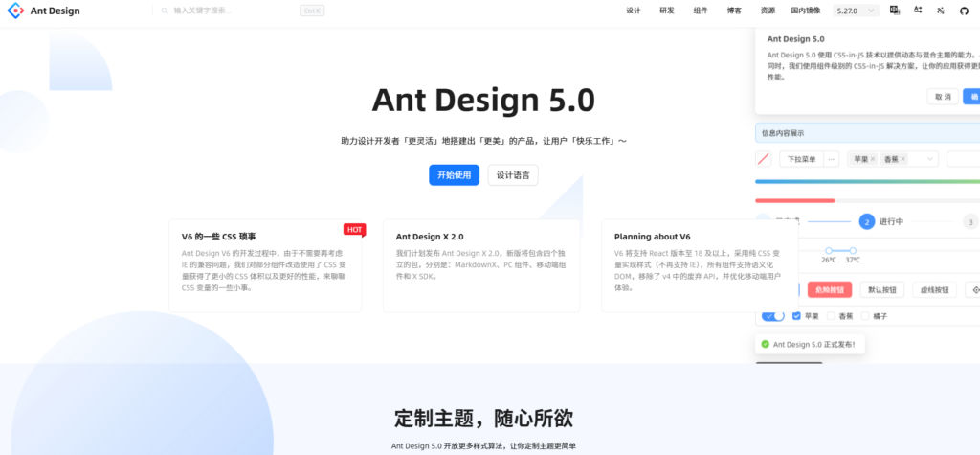
Task: Remove the 苹果 tag via its x
Action: coord(873,159)
